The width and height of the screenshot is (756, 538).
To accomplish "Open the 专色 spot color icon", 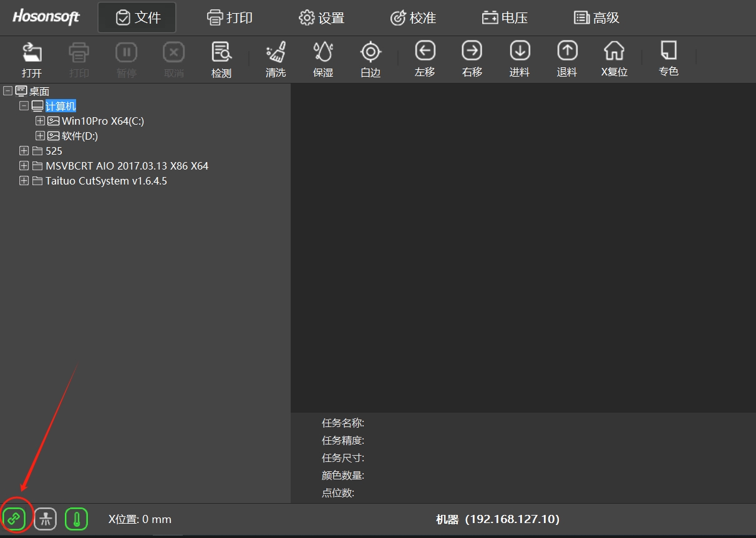I will pyautogui.click(x=668, y=51).
